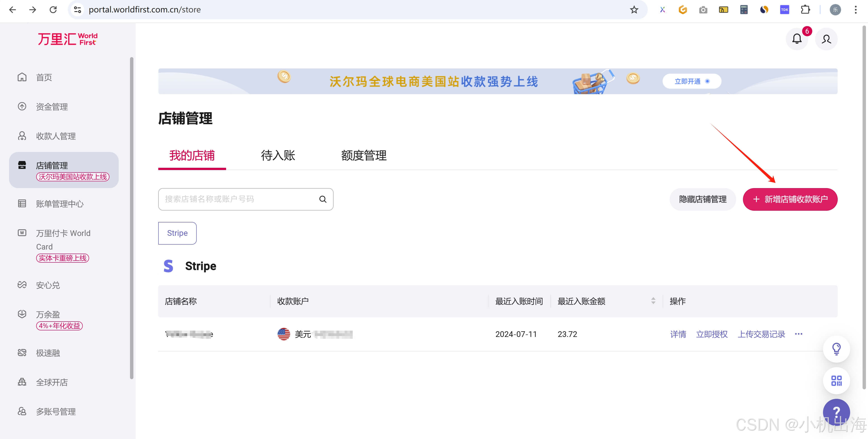
Task: Switch to the 额度管理 tab
Action: coord(364,156)
